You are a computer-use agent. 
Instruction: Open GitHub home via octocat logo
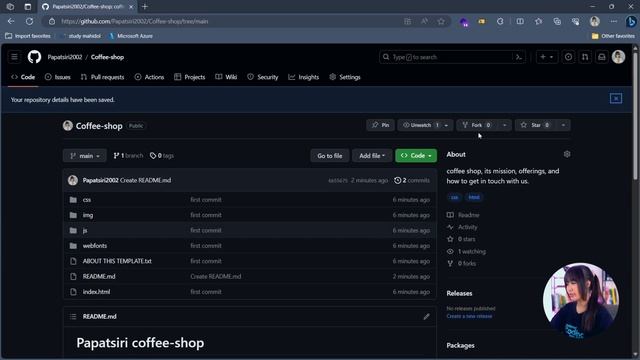click(34, 57)
